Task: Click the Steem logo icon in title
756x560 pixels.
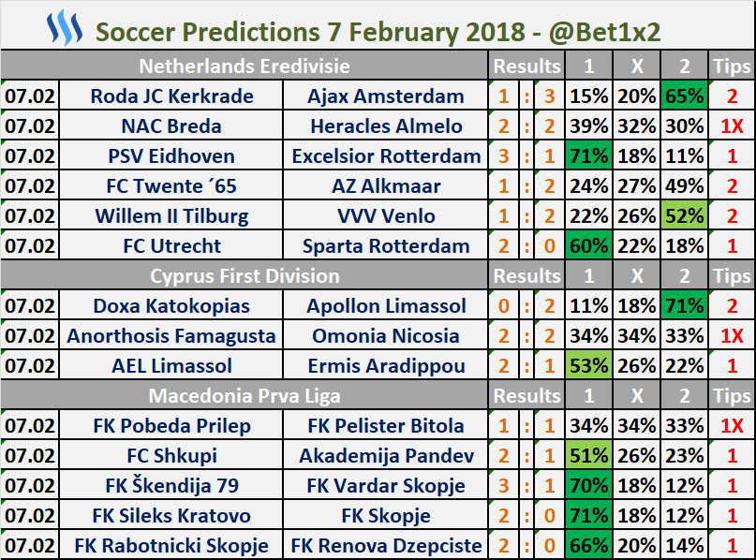Action: click(x=65, y=28)
